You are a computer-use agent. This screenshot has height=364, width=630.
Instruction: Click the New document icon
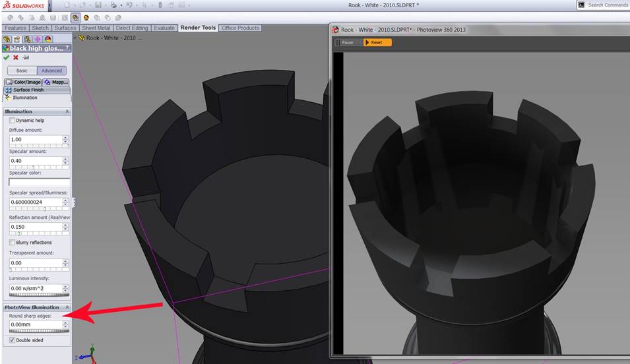tap(67, 5)
